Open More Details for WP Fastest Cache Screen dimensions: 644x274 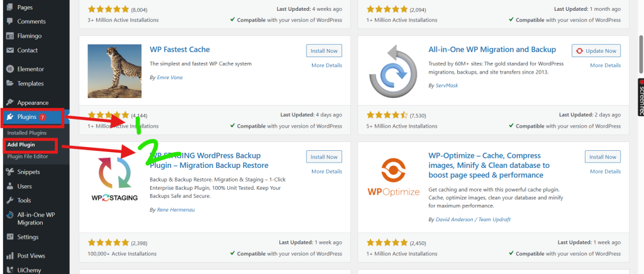(x=326, y=65)
